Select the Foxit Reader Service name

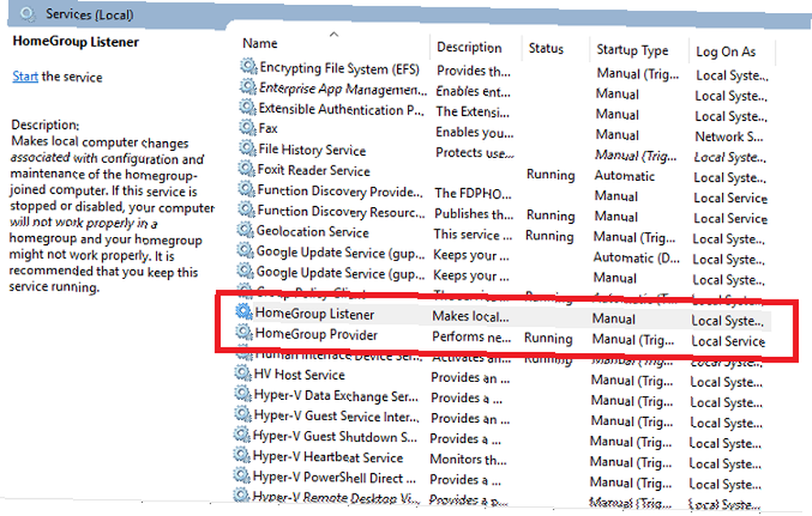click(x=313, y=170)
